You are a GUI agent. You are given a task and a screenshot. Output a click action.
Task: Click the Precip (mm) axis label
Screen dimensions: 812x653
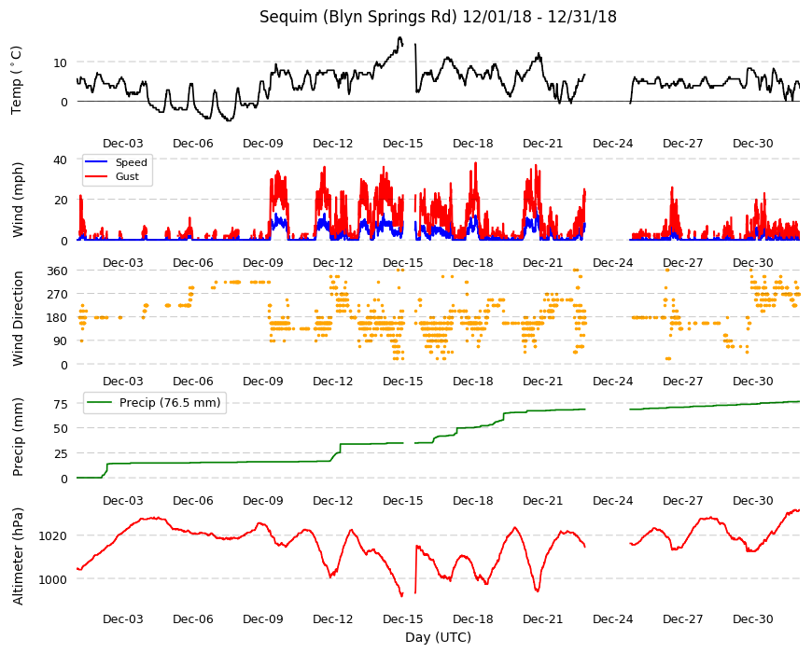point(18,438)
